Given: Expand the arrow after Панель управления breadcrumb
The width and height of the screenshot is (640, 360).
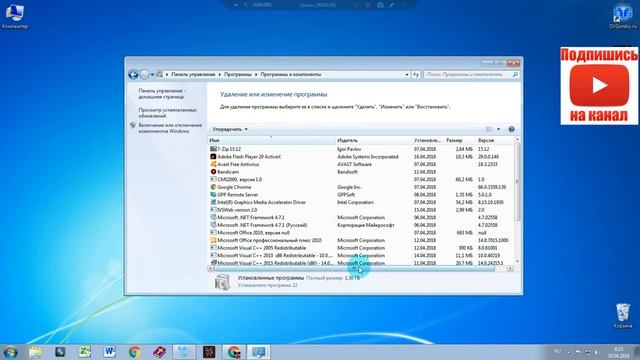Looking at the screenshot, I should coord(220,75).
